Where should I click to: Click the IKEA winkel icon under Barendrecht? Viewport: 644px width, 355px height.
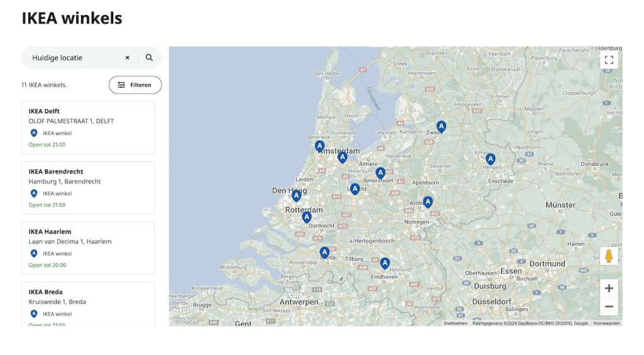34,194
